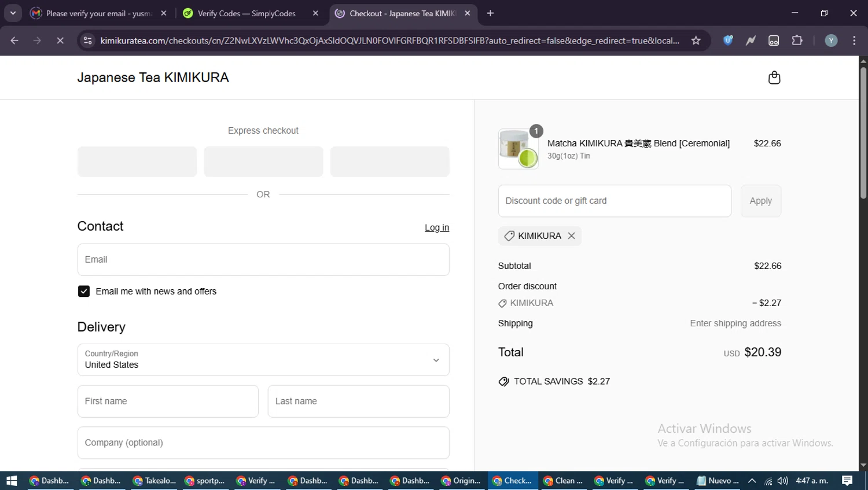Close the Checkout Japanese Tea tab

pos(467,13)
